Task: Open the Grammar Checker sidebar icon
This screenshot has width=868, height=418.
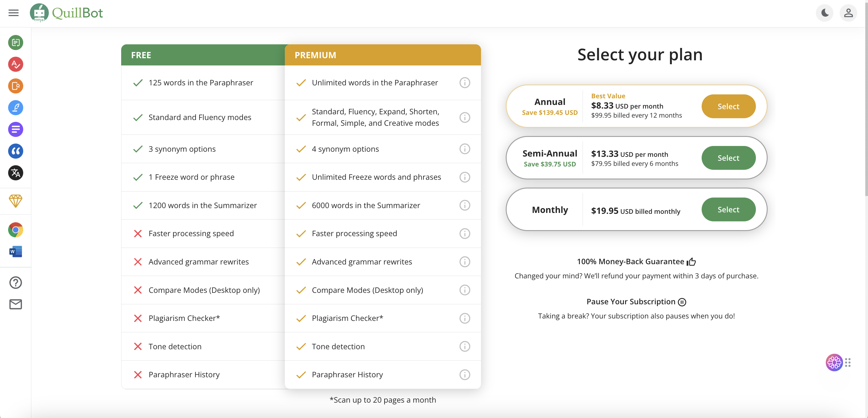Action: (15, 64)
